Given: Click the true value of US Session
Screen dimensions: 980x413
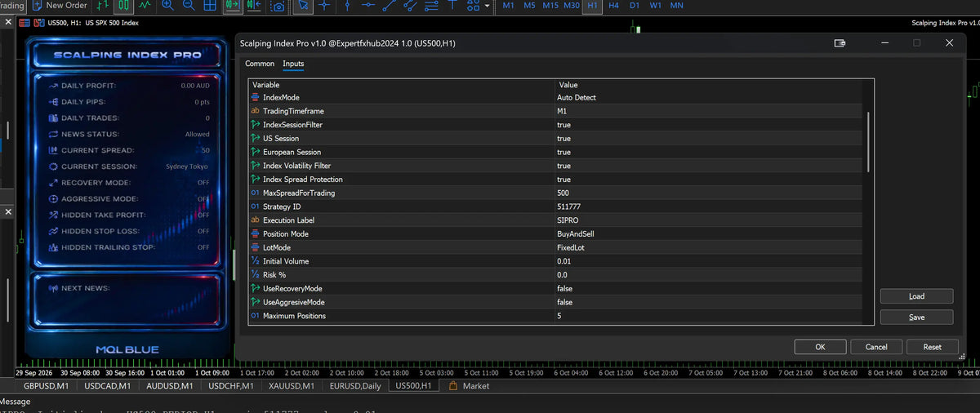Looking at the screenshot, I should tap(563, 138).
